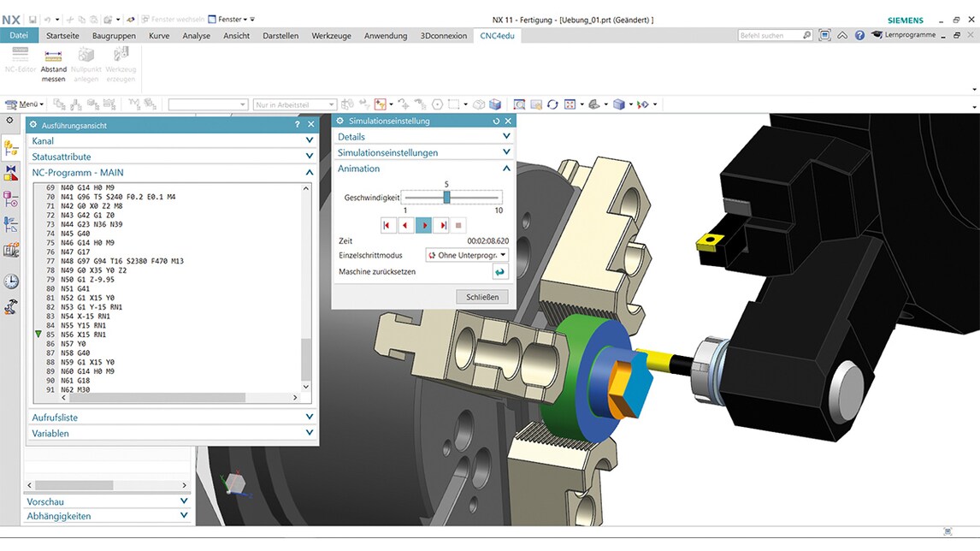Expand the Statusattribute section
Viewport: 980px width, 551px height.
(172, 157)
